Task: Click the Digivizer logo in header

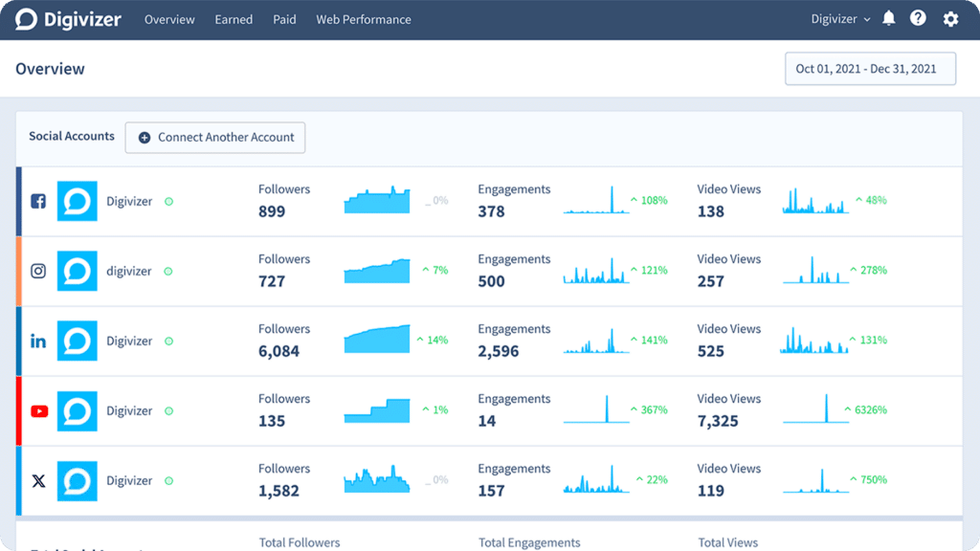Action: pos(68,19)
